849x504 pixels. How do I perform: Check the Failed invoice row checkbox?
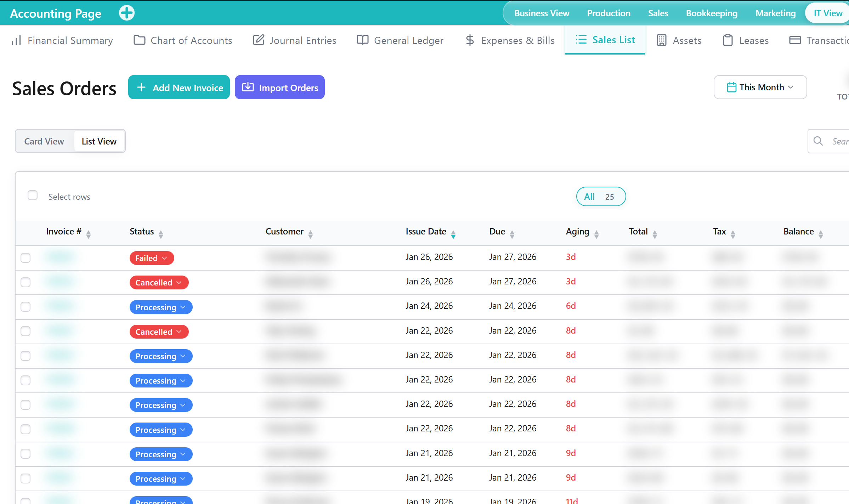[26, 258]
